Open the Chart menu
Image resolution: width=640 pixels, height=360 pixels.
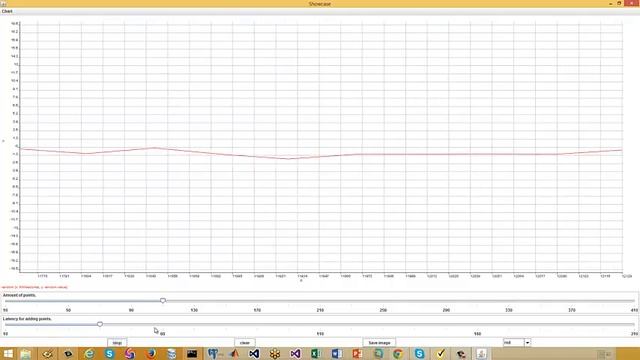pyautogui.click(x=7, y=11)
